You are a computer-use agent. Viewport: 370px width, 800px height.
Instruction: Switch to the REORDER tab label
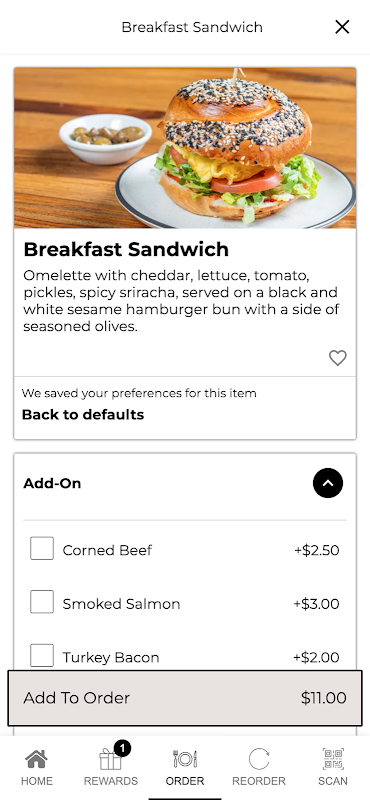coord(259,781)
